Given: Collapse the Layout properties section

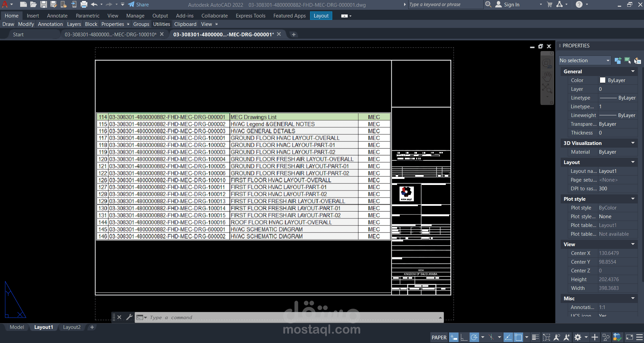Looking at the screenshot, I should click(x=633, y=162).
